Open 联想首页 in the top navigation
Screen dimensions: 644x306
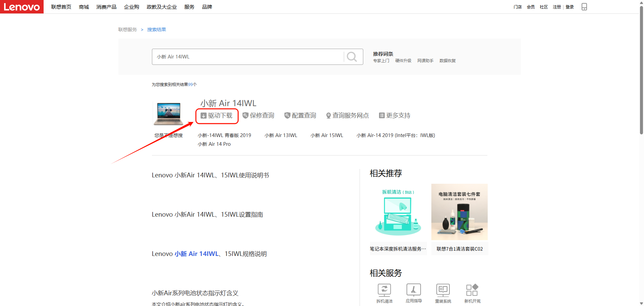click(x=61, y=7)
